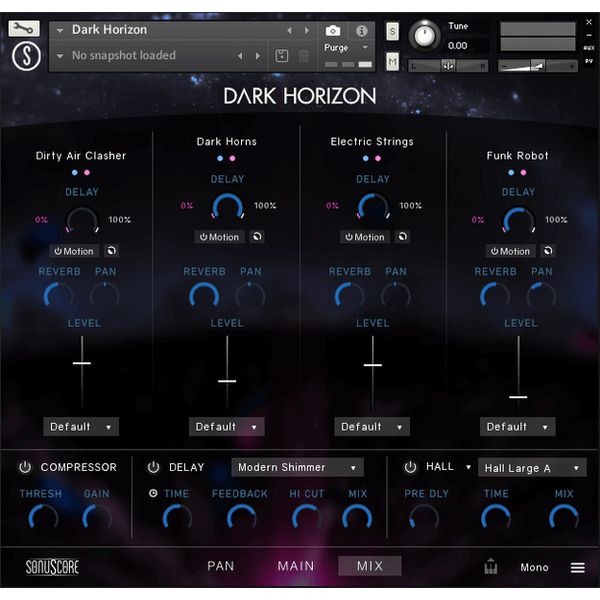Open the hamburger menu icon

click(577, 567)
